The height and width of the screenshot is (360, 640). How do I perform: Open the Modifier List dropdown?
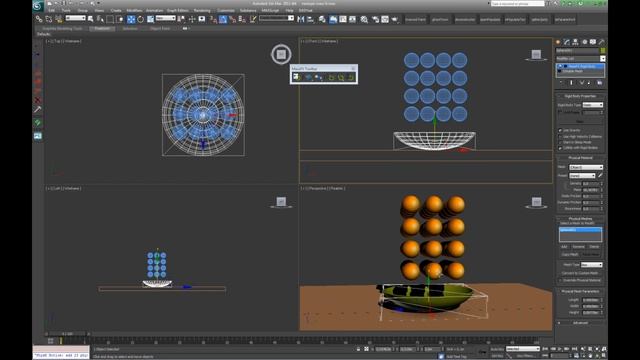click(x=580, y=59)
